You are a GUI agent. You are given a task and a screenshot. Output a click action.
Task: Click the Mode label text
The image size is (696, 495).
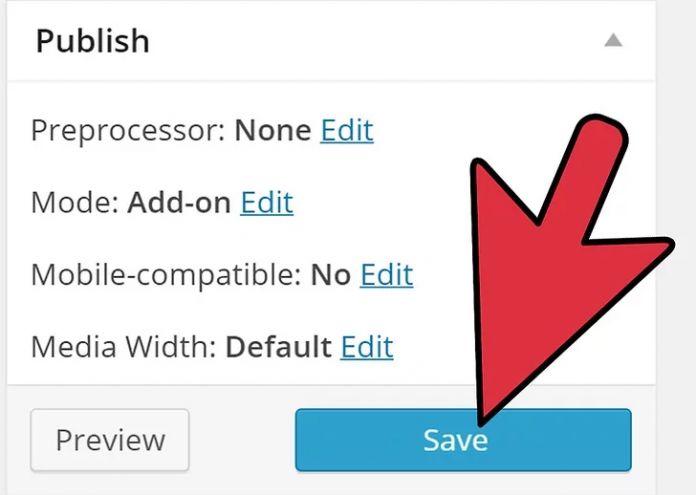[74, 203]
